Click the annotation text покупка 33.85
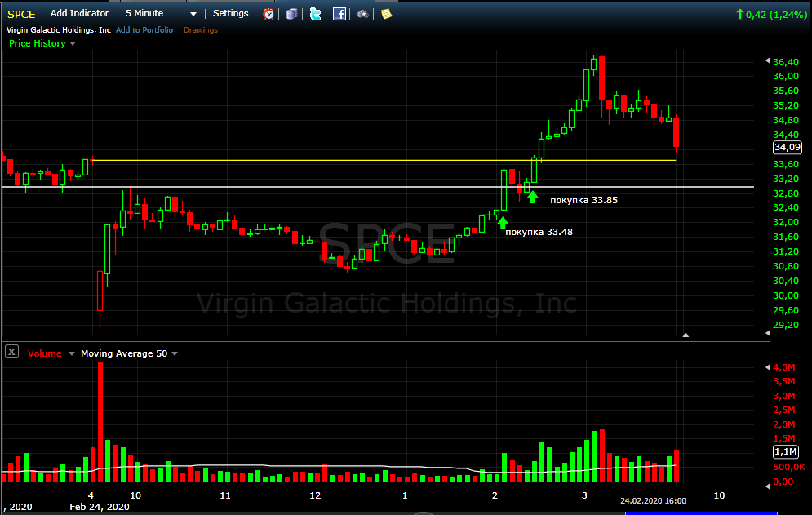 click(583, 200)
